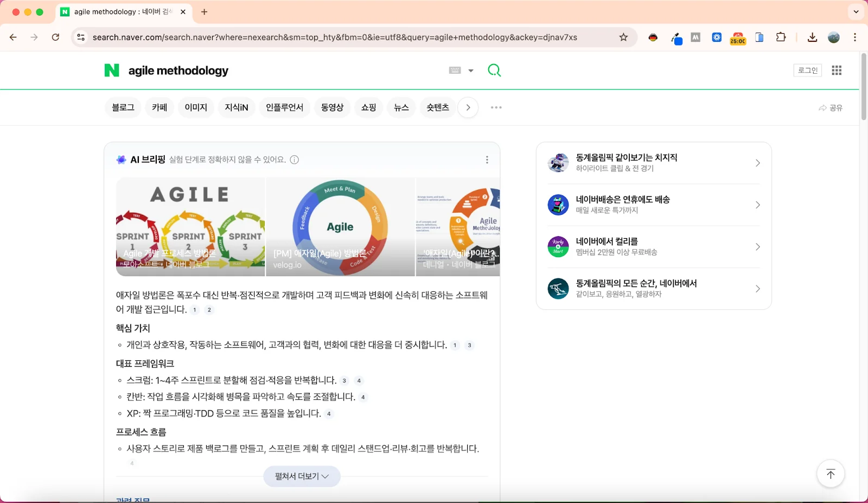Open 네이버에서 컬리를 link
Image resolution: width=868 pixels, height=503 pixels.
pyautogui.click(x=607, y=241)
